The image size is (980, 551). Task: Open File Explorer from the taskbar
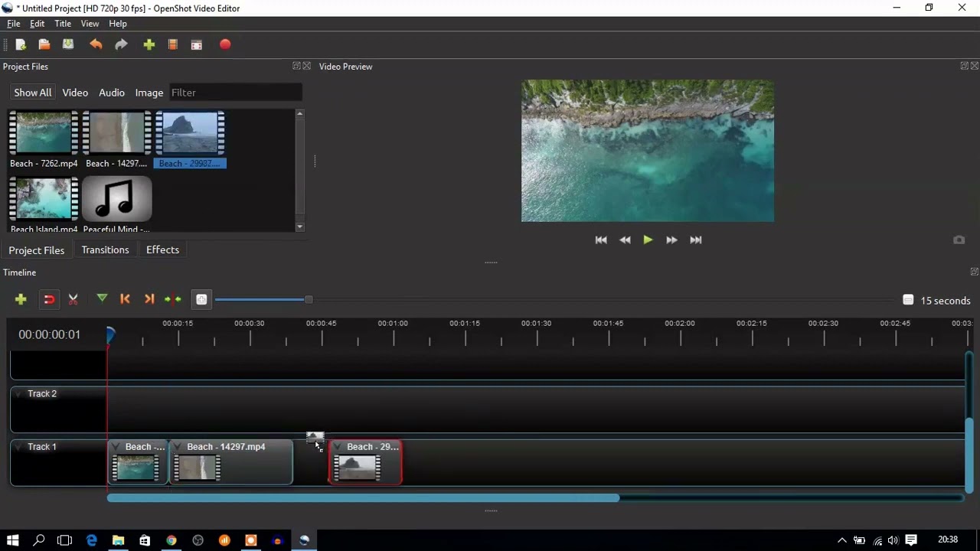[118, 540]
